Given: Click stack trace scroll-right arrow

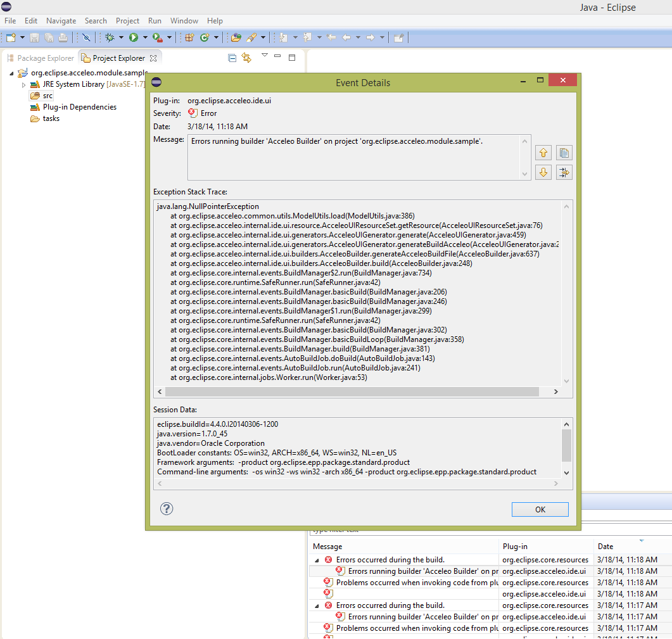Looking at the screenshot, I should pos(556,392).
